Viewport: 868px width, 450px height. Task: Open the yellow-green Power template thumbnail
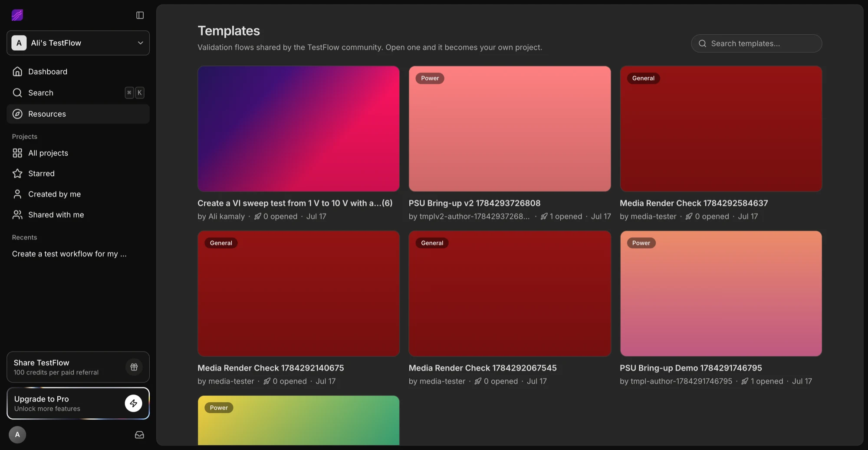(299, 420)
